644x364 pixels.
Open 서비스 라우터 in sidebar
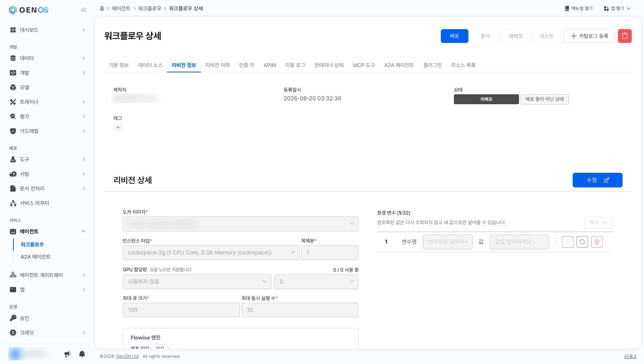pyautogui.click(x=48, y=203)
